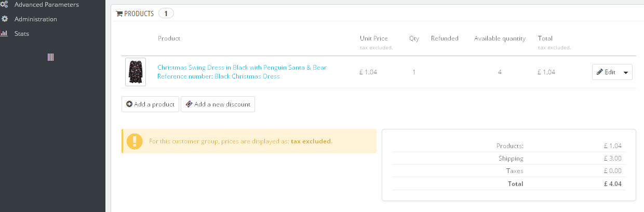Image resolution: width=644 pixels, height=212 pixels.
Task: Click the Stats bar chart icon
Action: [4, 34]
